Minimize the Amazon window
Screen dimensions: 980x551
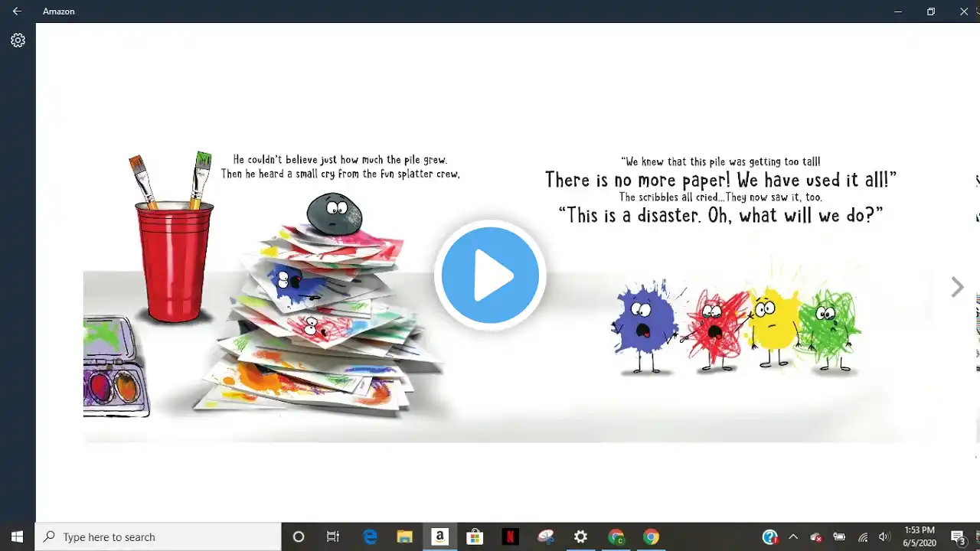pyautogui.click(x=898, y=11)
